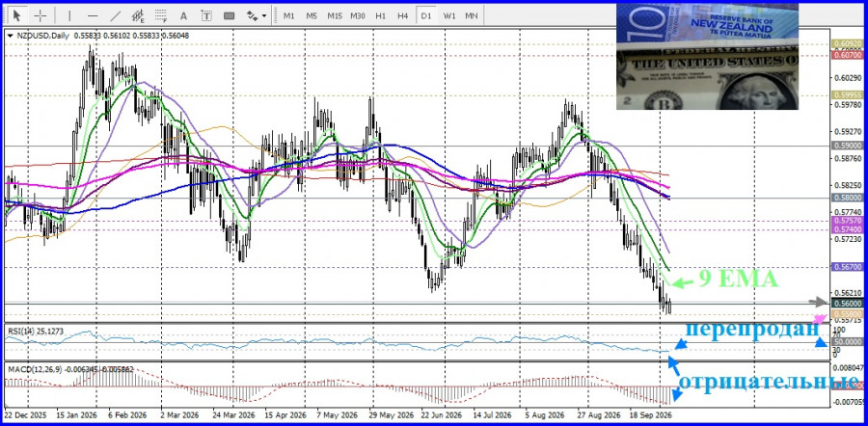Click the 0.57230 price scale value
This screenshot has width=868, height=426.
point(850,238)
